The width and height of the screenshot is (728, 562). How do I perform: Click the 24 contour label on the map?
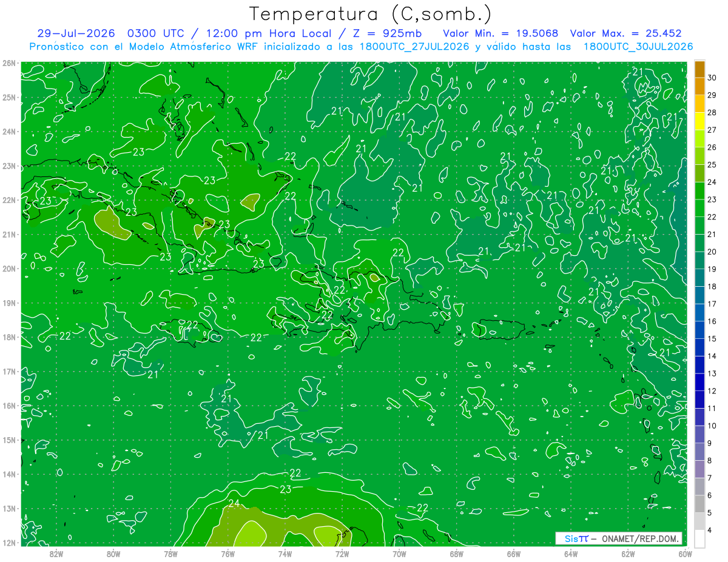coord(235,503)
